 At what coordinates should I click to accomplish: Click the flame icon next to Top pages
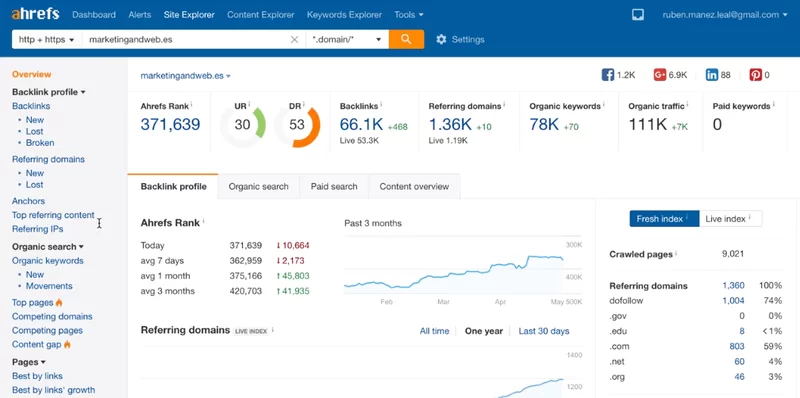[x=59, y=302]
